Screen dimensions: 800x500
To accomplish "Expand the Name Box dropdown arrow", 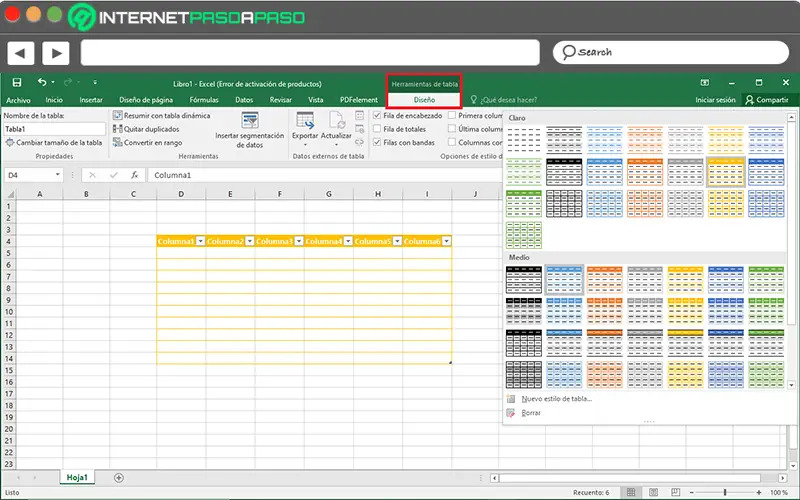I will pyautogui.click(x=59, y=175).
